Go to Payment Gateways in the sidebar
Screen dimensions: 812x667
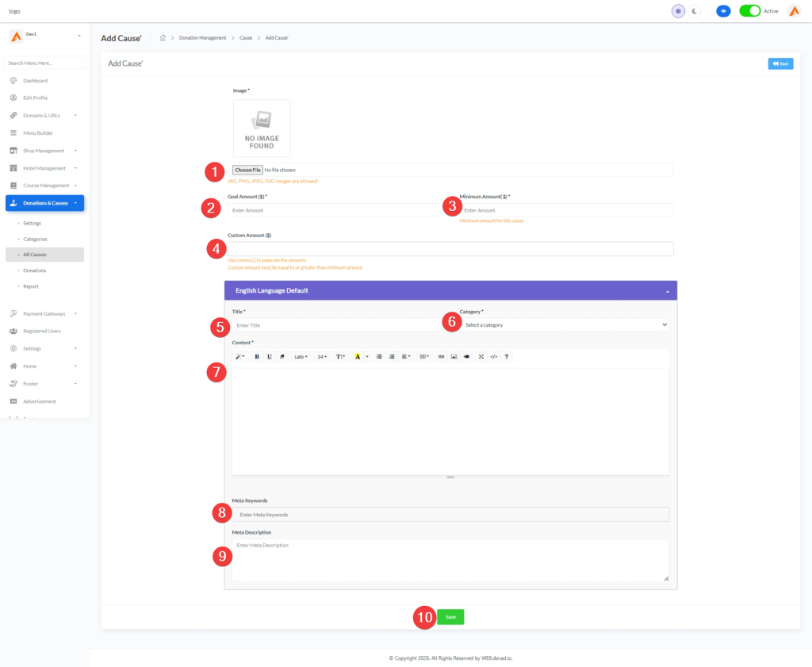44,313
